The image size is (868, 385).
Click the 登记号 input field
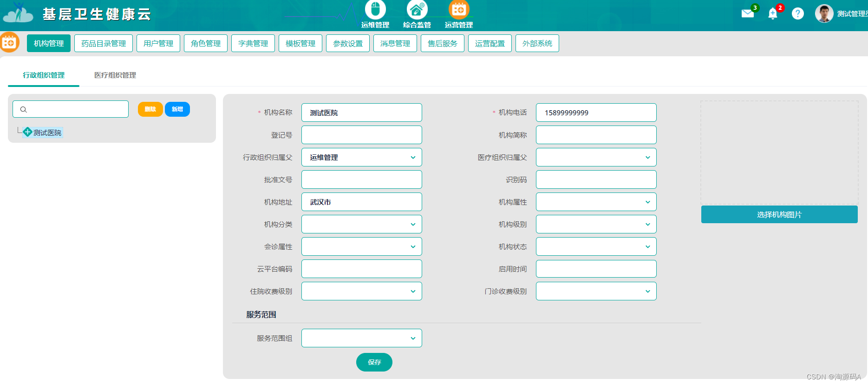pos(362,135)
